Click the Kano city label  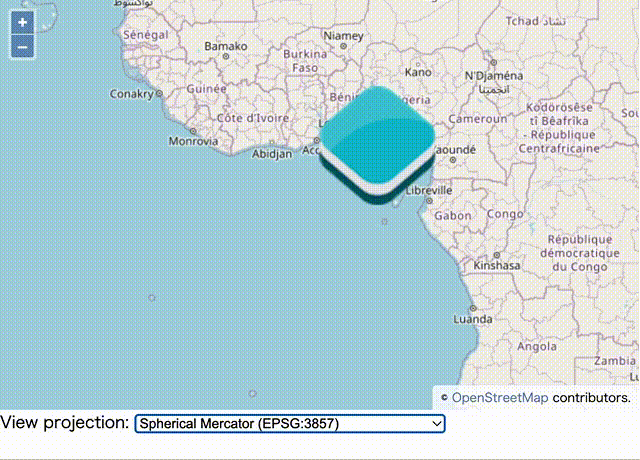(418, 72)
